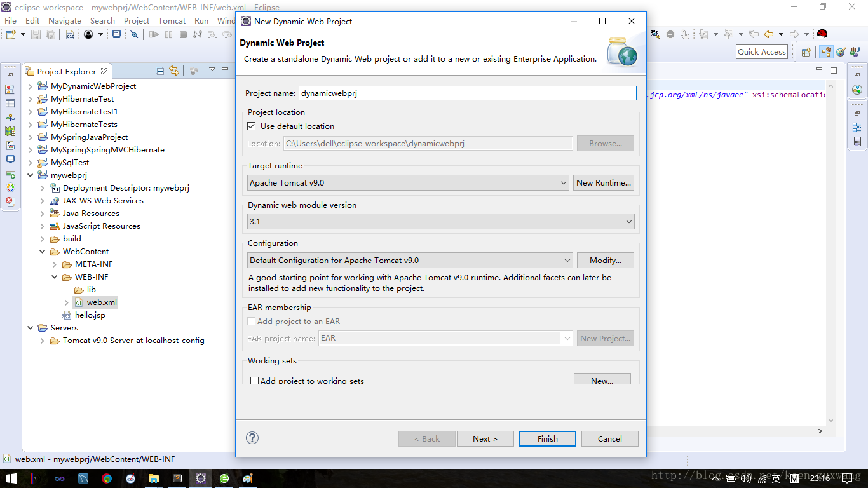
Task: Collapse mywebprj project node
Action: [x=31, y=175]
